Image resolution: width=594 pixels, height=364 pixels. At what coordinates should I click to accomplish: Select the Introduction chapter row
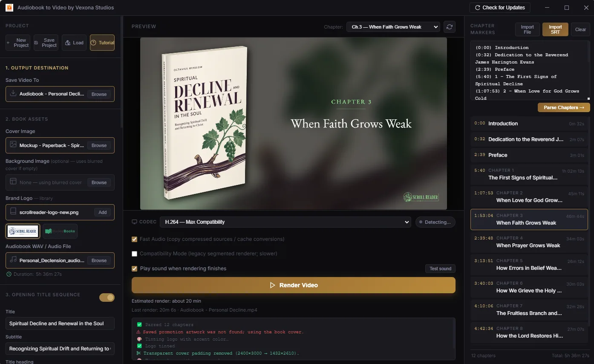pos(529,124)
